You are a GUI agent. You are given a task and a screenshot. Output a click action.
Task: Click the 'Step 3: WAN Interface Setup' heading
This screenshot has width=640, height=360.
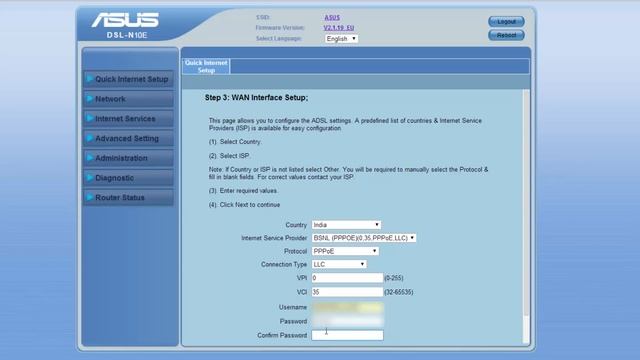coord(256,98)
